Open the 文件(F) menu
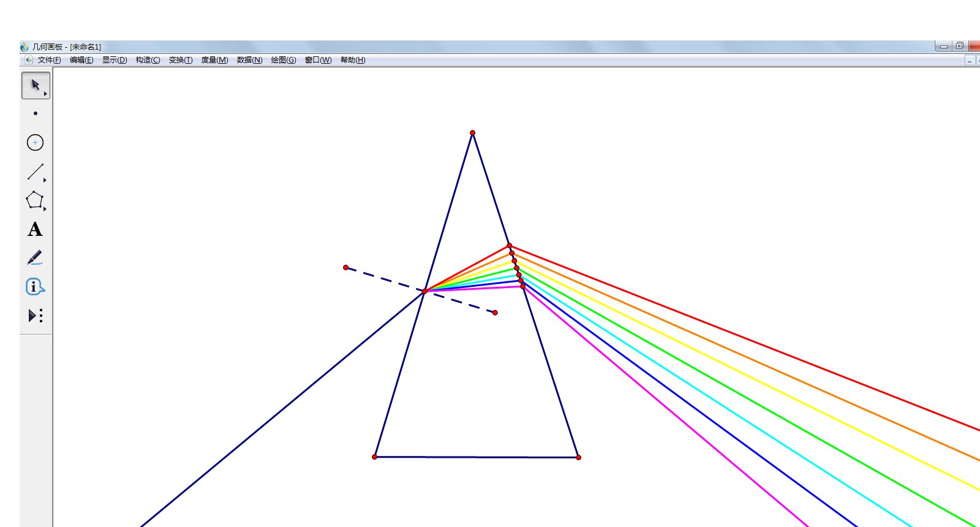The height and width of the screenshot is (527, 980). coord(49,60)
